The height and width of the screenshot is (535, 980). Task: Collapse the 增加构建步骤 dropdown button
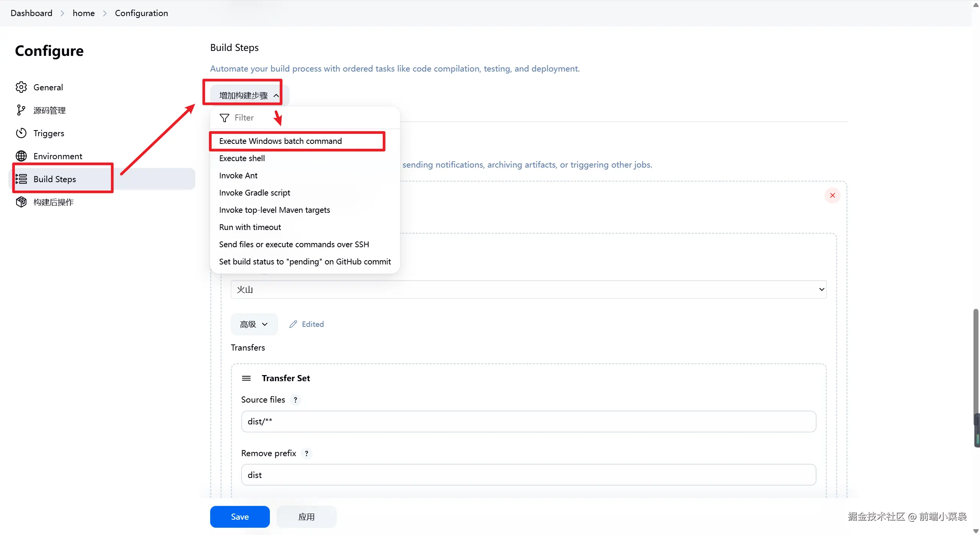pos(249,95)
